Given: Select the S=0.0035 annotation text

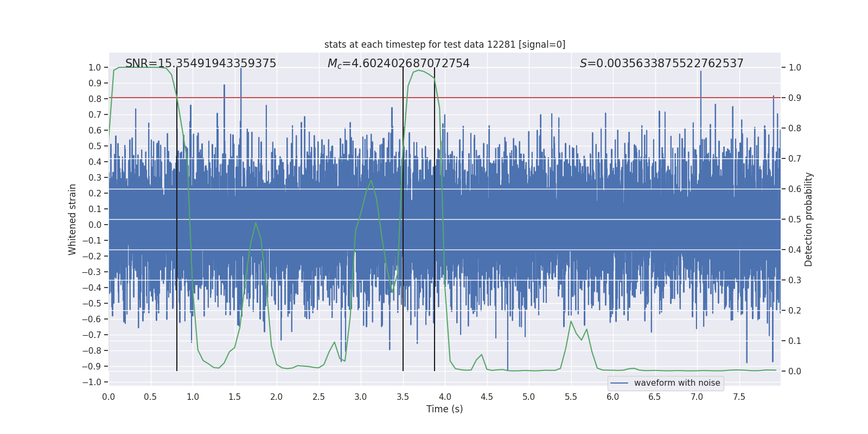Looking at the screenshot, I should 661,63.
